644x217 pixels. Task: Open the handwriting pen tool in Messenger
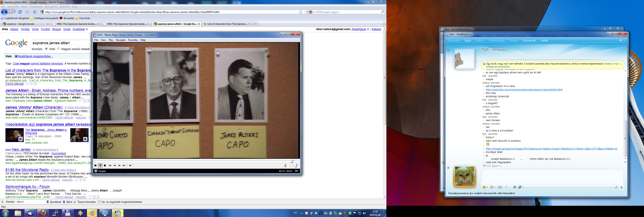point(616,187)
